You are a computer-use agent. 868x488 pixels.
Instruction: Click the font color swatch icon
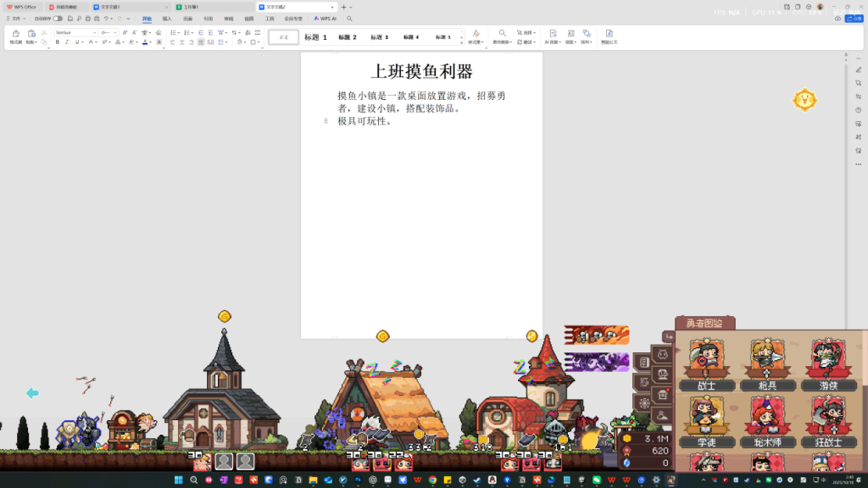click(x=146, y=42)
